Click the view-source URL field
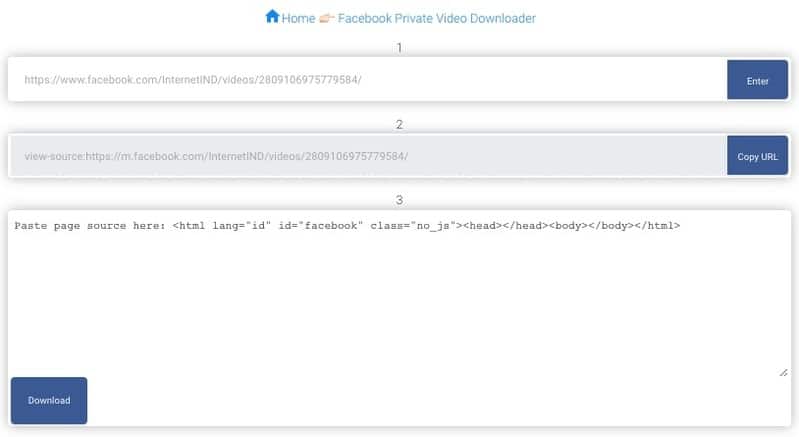Screen dimensions: 799x437 [x=367, y=156]
